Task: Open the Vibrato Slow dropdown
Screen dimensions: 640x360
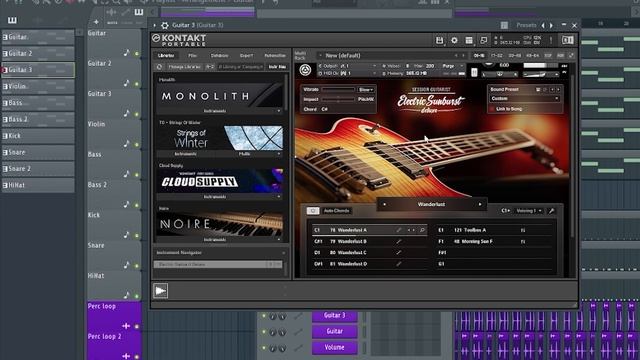Action: [x=366, y=90]
